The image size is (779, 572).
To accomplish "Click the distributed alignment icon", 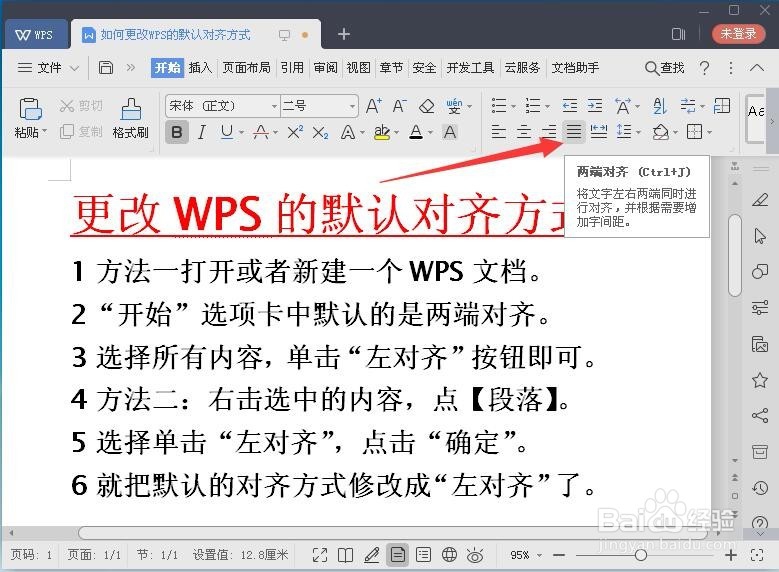I will pyautogui.click(x=599, y=132).
